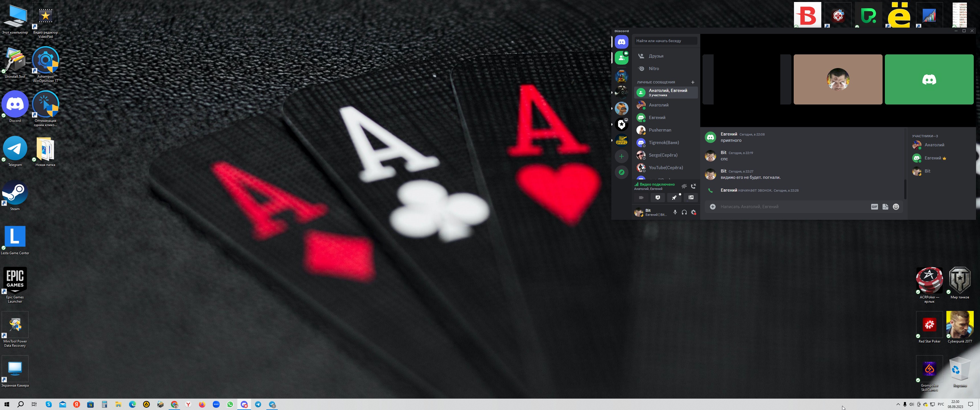The width and height of the screenshot is (980, 410).
Task: Open GIF picker
Action: [x=874, y=206]
